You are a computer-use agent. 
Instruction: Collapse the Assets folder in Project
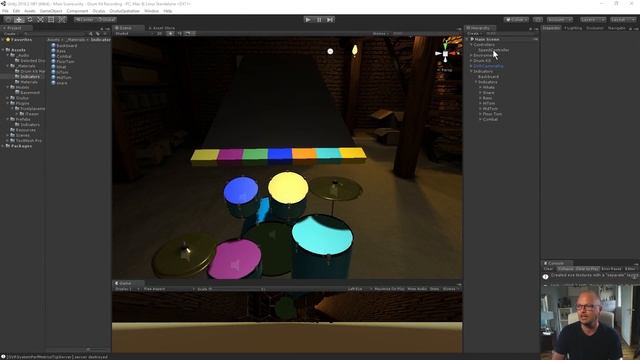click(4, 50)
